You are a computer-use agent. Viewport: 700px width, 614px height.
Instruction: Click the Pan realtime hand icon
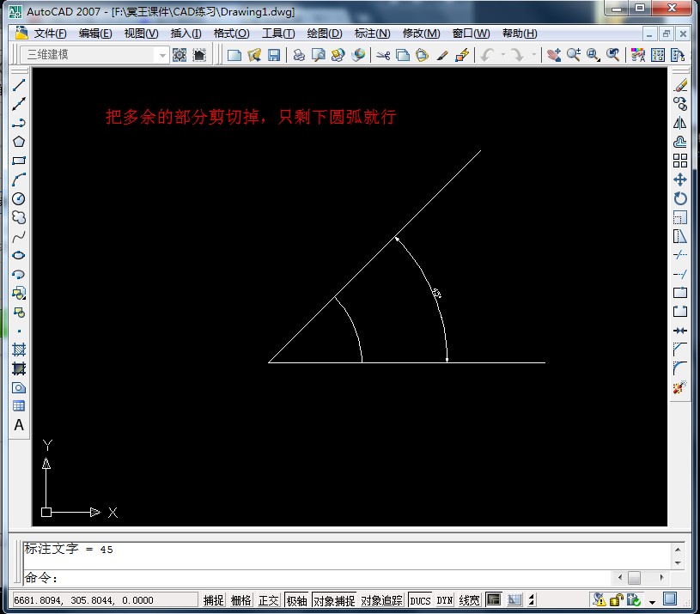click(554, 55)
